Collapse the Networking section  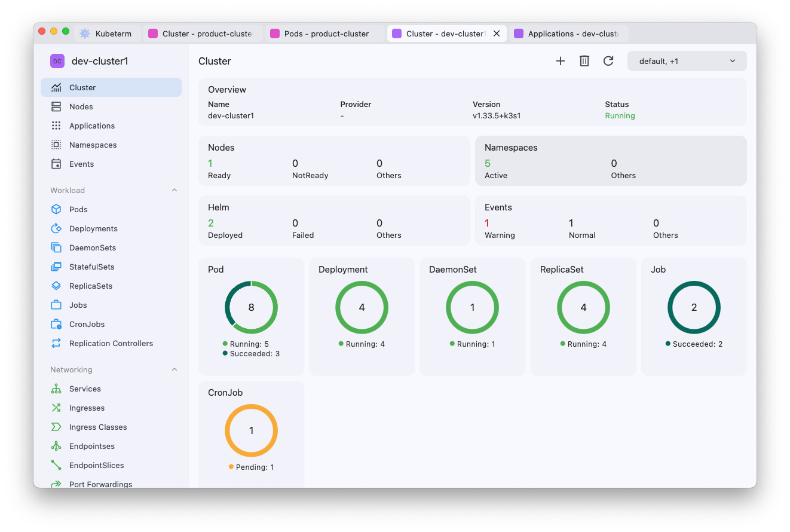point(174,369)
